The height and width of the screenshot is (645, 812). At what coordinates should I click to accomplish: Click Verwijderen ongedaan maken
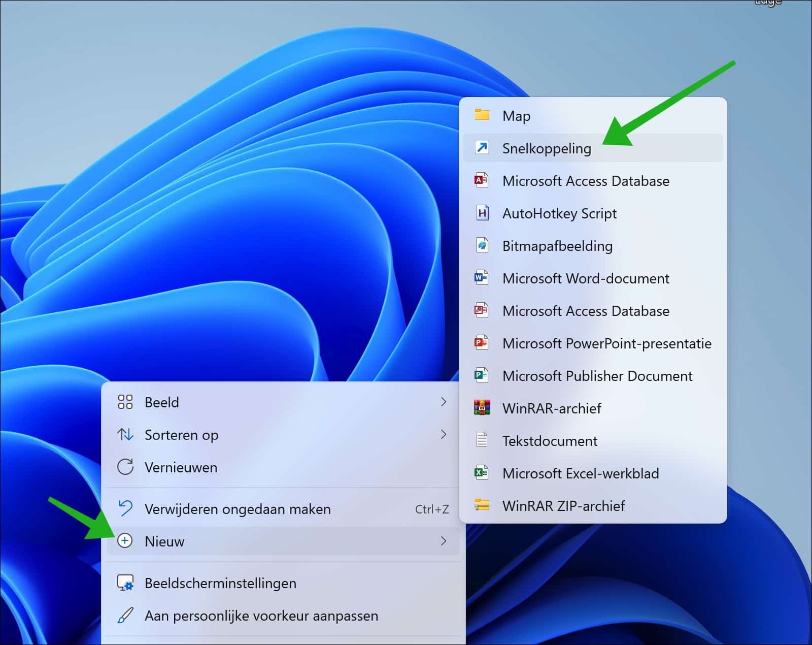[237, 509]
